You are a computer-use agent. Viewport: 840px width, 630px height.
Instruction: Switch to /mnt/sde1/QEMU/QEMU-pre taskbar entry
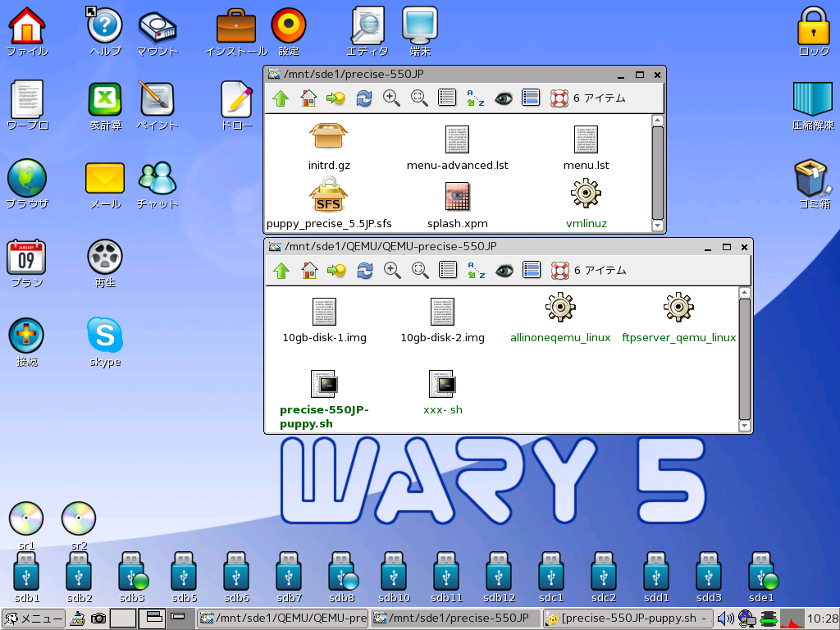pos(282,619)
